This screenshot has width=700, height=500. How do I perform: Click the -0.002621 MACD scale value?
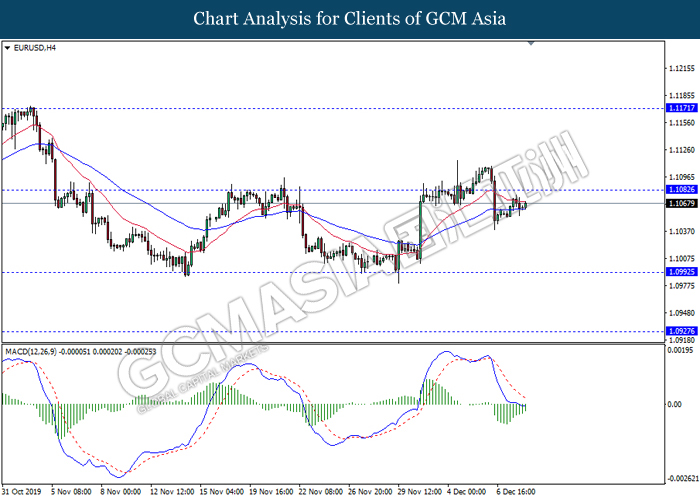(x=683, y=479)
